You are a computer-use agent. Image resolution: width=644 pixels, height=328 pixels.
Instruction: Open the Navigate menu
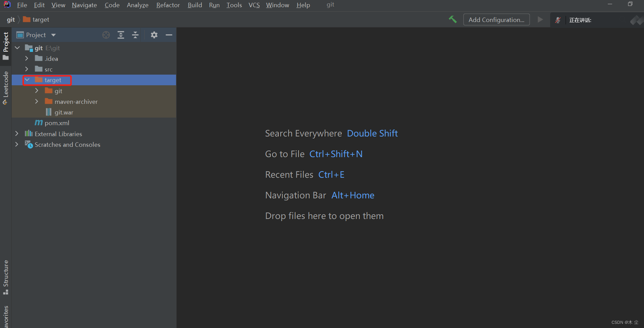[x=84, y=5]
